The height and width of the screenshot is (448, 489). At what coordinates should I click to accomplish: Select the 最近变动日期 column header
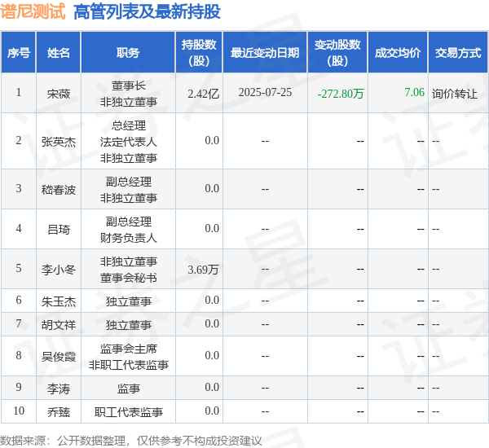[x=265, y=52]
